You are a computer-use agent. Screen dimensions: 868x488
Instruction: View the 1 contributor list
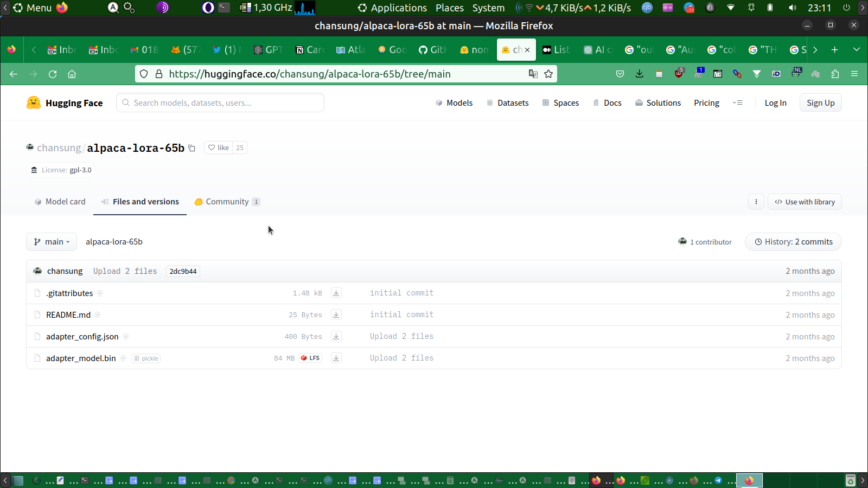(x=705, y=242)
